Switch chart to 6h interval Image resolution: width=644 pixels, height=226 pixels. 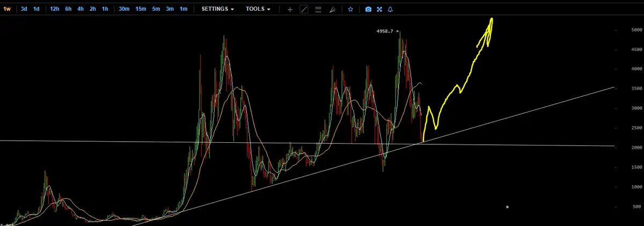pyautogui.click(x=69, y=9)
